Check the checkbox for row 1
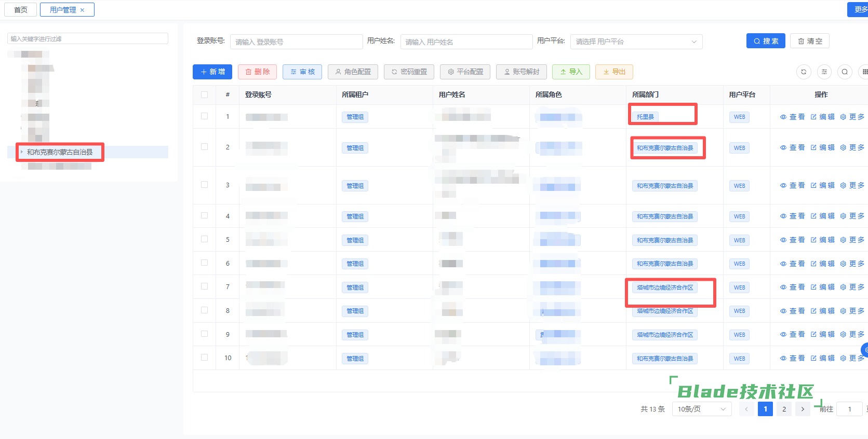 204,116
